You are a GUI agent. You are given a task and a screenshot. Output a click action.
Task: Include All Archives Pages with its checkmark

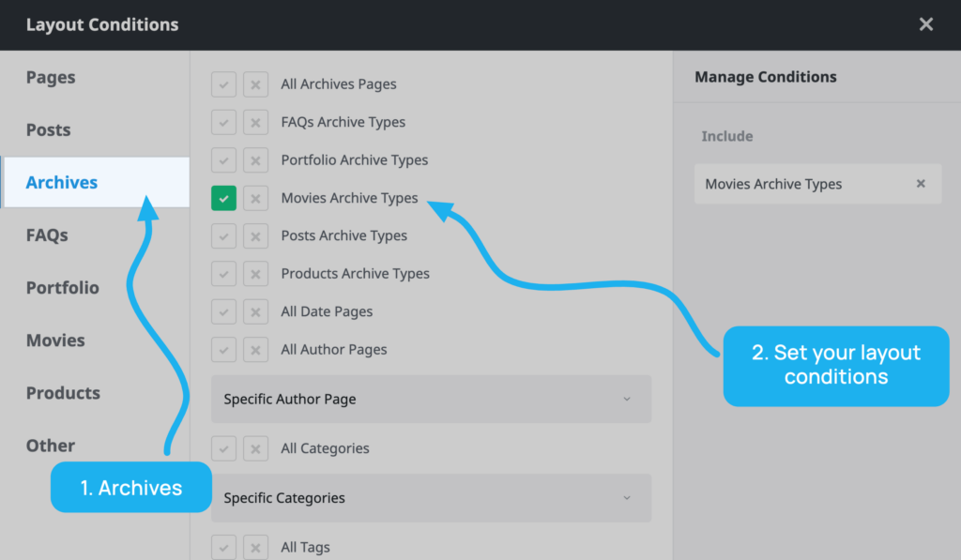(223, 84)
